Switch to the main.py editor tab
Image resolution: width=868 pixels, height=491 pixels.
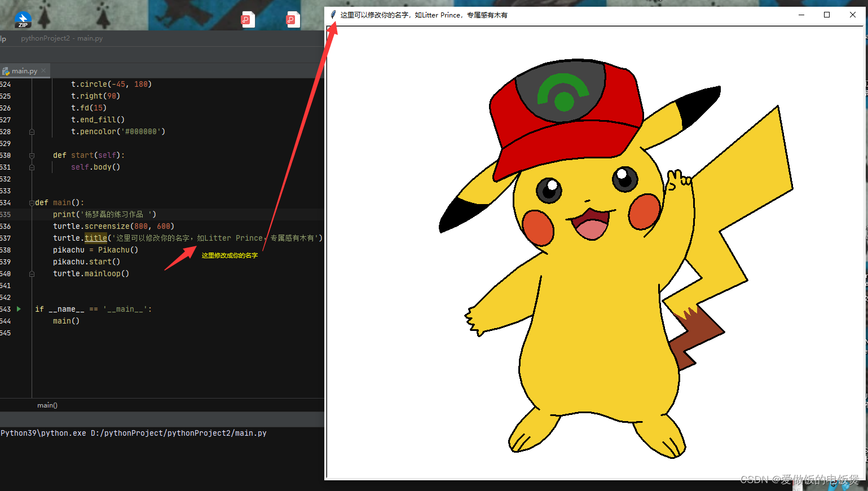pyautogui.click(x=25, y=71)
